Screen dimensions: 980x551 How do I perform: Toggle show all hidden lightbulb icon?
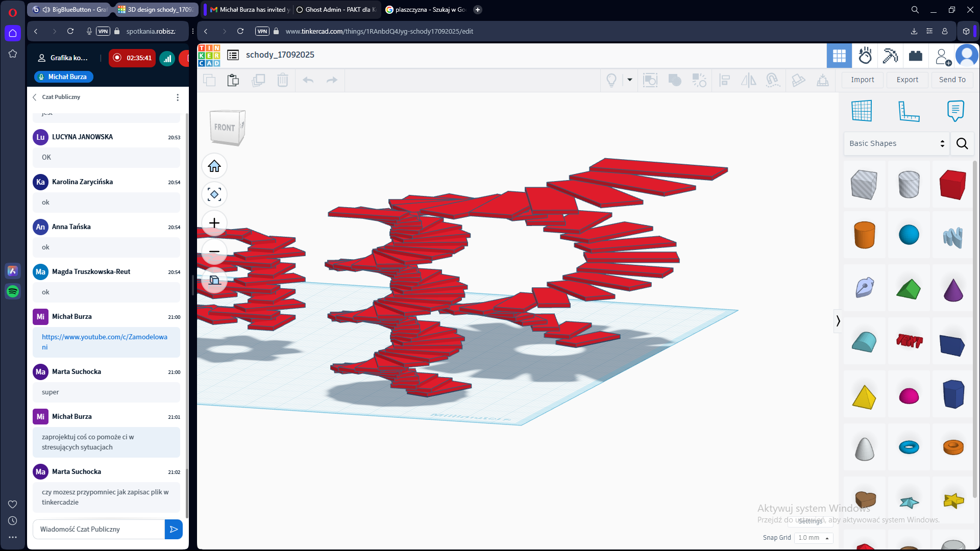[611, 80]
